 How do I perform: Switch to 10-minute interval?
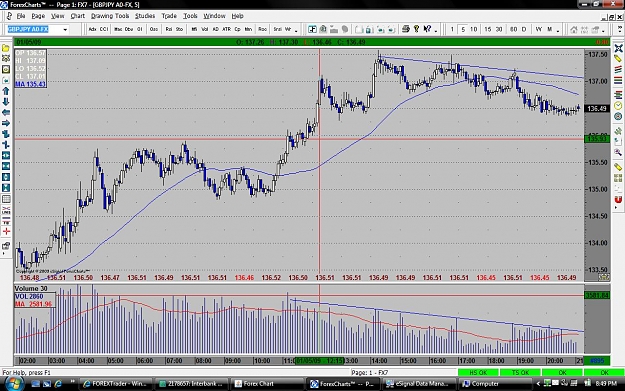point(474,29)
